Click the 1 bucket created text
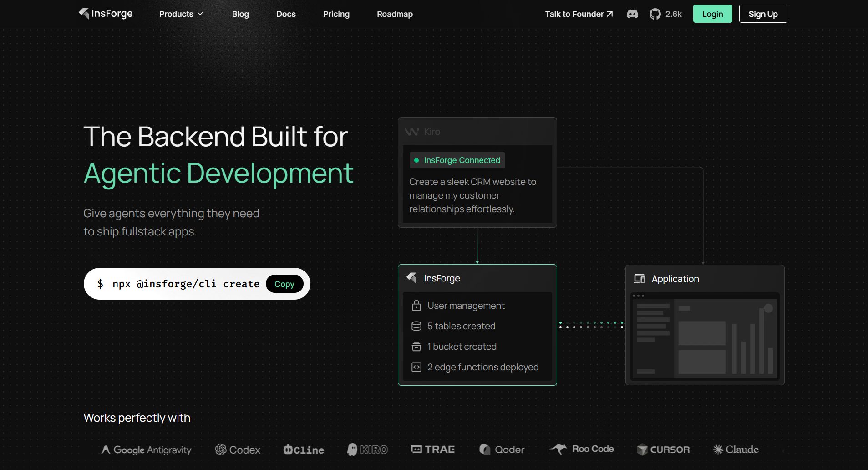The height and width of the screenshot is (470, 868). pos(462,347)
